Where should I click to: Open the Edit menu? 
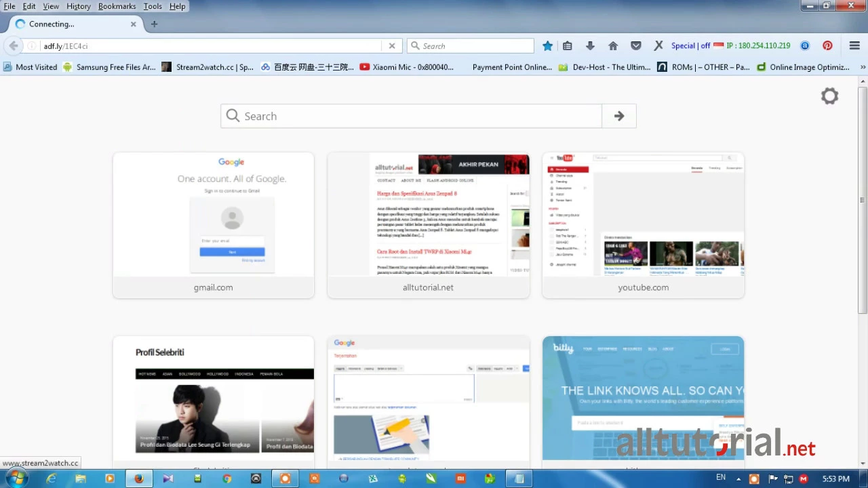29,6
